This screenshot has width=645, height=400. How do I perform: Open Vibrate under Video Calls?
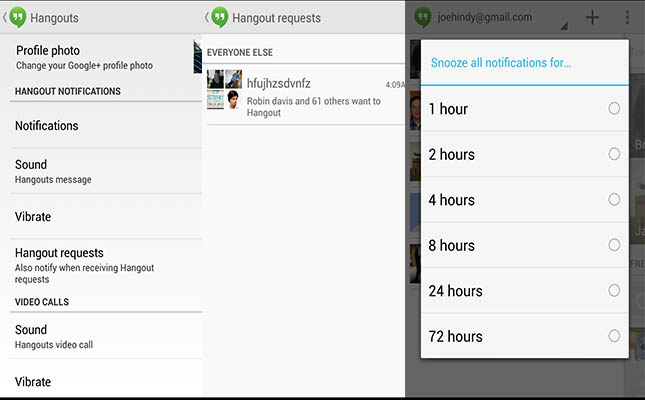pyautogui.click(x=106, y=381)
